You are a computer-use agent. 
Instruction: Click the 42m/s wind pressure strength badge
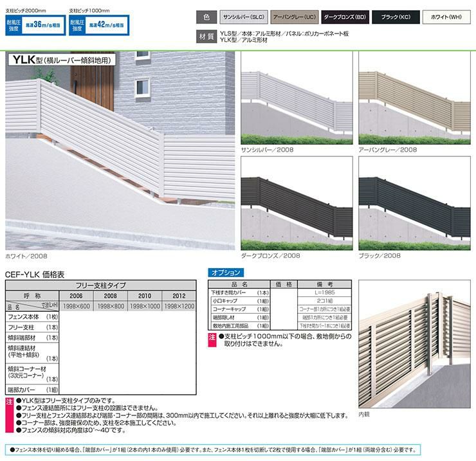(x=95, y=24)
